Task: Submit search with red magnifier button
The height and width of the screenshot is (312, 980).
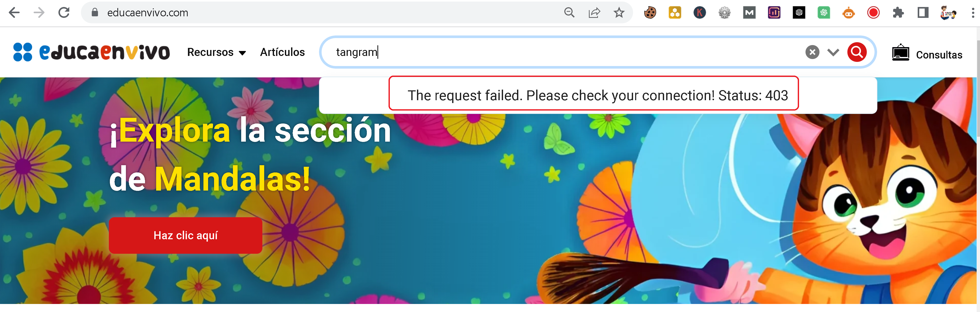Action: coord(857,52)
